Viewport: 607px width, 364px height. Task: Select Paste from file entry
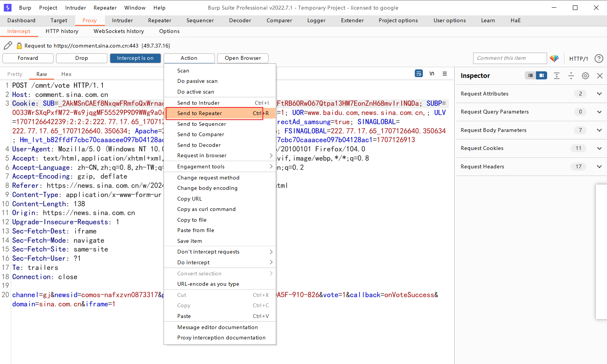(220, 231)
